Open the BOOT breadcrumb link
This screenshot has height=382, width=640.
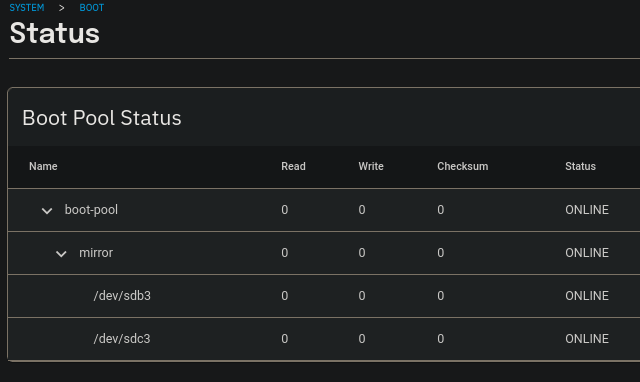[92, 8]
